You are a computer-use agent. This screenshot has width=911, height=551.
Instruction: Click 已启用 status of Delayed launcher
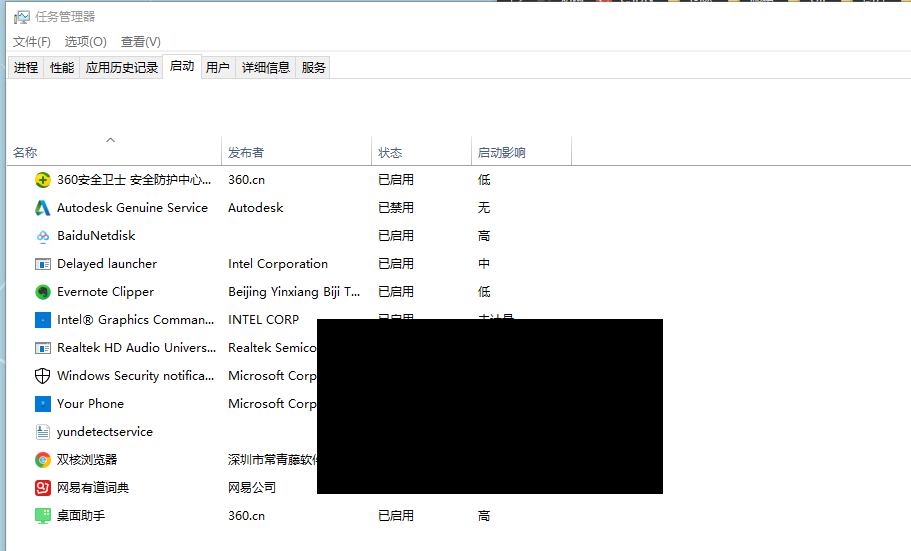click(396, 264)
